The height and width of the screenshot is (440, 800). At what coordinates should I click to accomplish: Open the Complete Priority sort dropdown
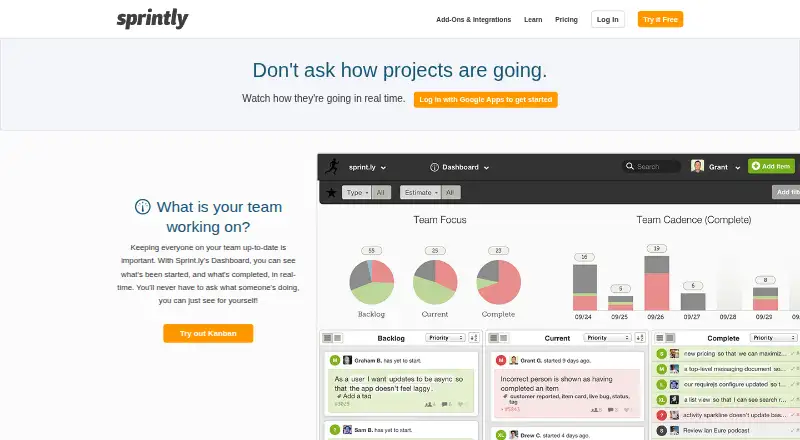[773, 338]
